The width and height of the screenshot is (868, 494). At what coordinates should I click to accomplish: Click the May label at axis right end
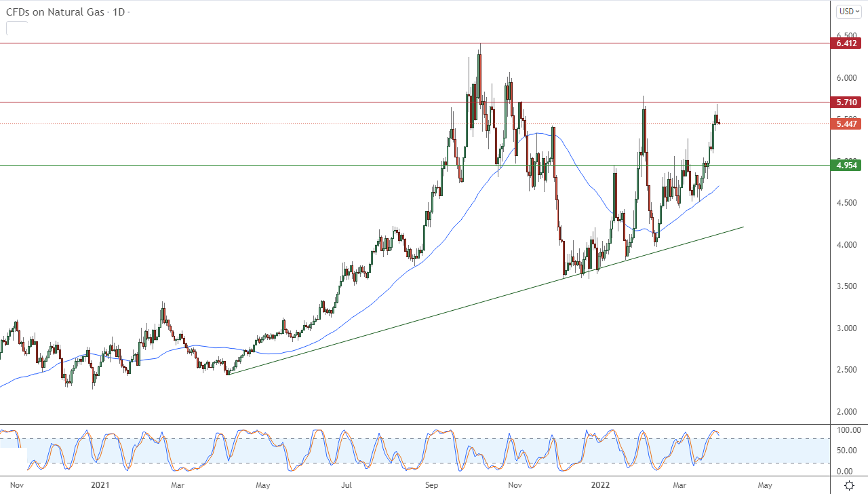pos(764,485)
